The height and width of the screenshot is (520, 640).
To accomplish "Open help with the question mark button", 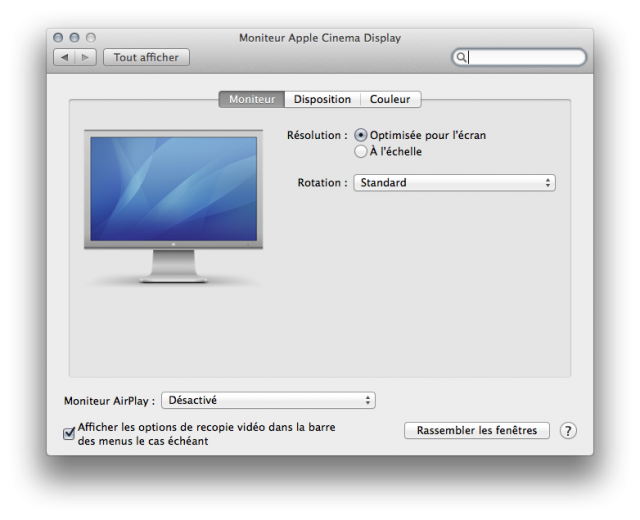I will click(568, 431).
